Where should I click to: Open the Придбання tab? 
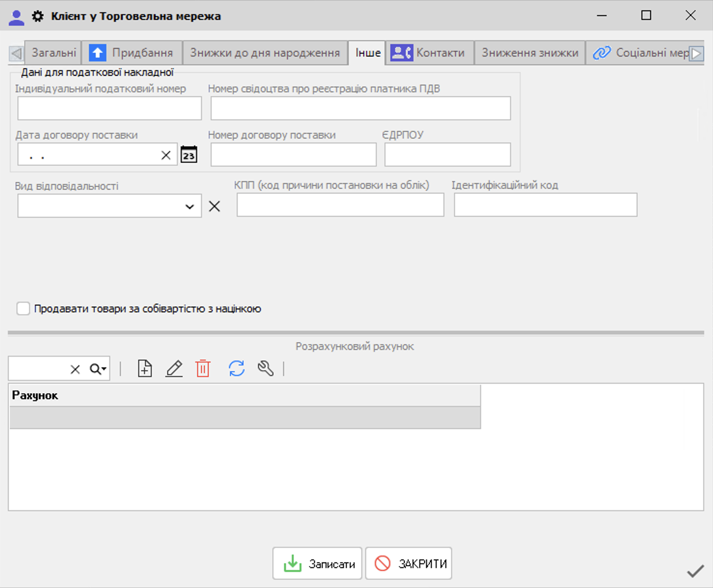click(x=132, y=53)
